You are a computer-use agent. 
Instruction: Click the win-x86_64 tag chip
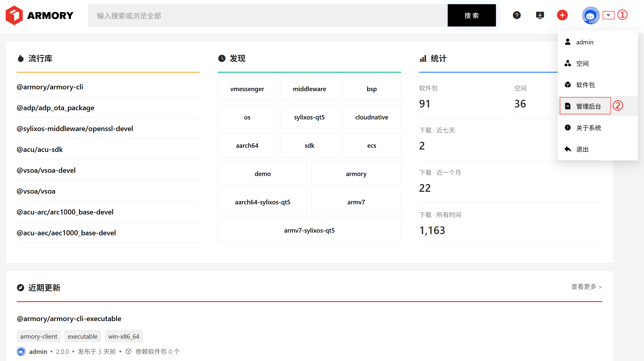pyautogui.click(x=124, y=336)
